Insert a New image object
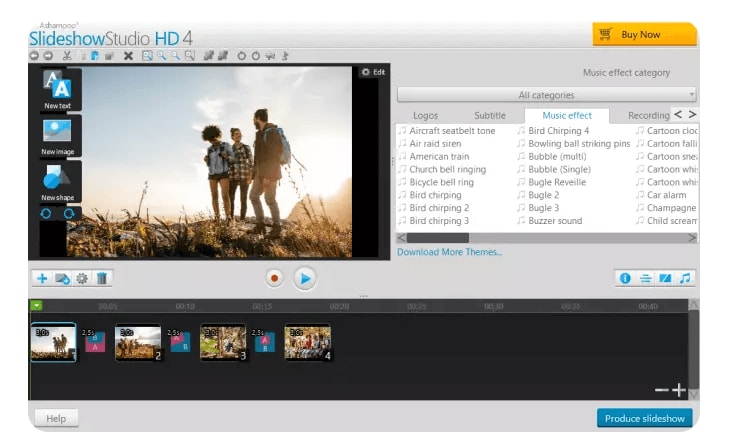This screenshot has width=732, height=447. tap(58, 136)
